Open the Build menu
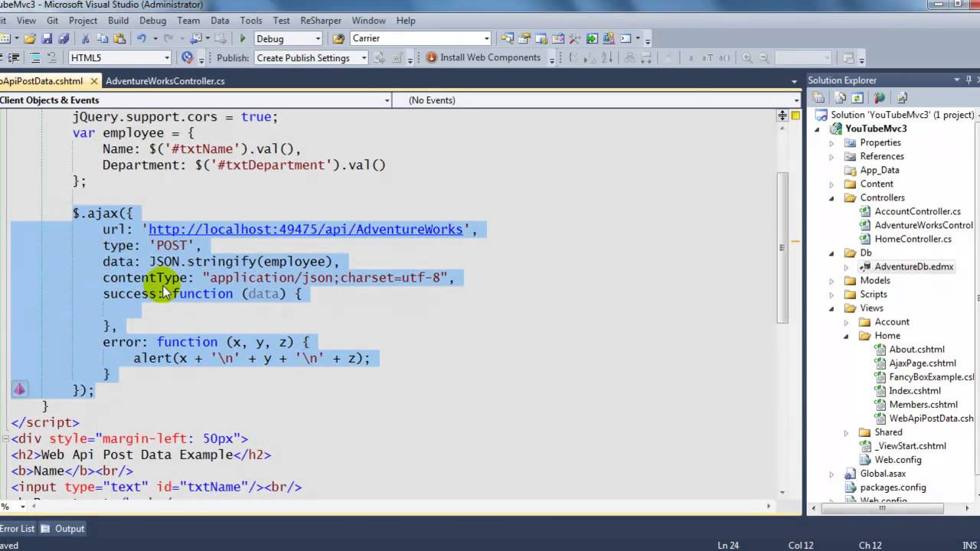 point(118,21)
